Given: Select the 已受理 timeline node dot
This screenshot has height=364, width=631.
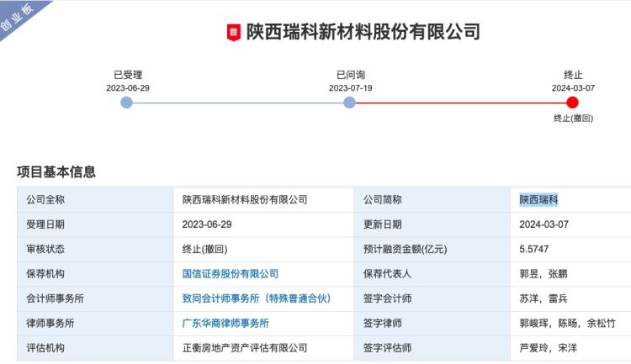Looking at the screenshot, I should pos(126,103).
